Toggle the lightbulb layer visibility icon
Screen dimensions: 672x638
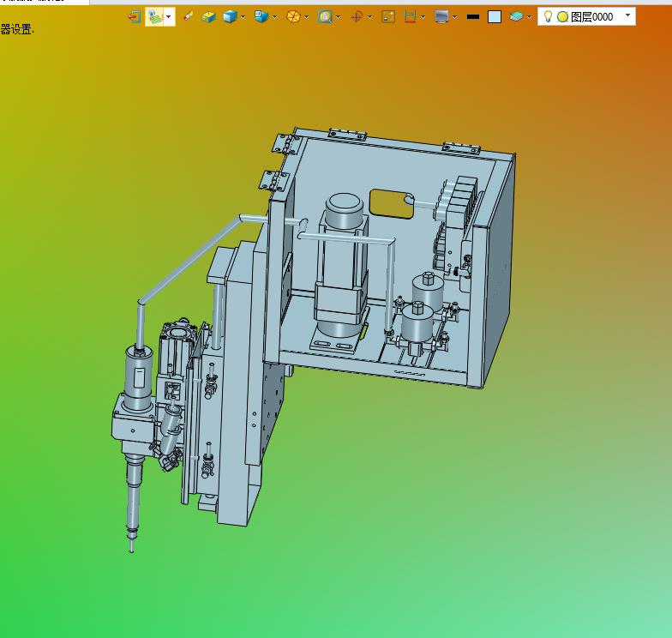coord(547,16)
